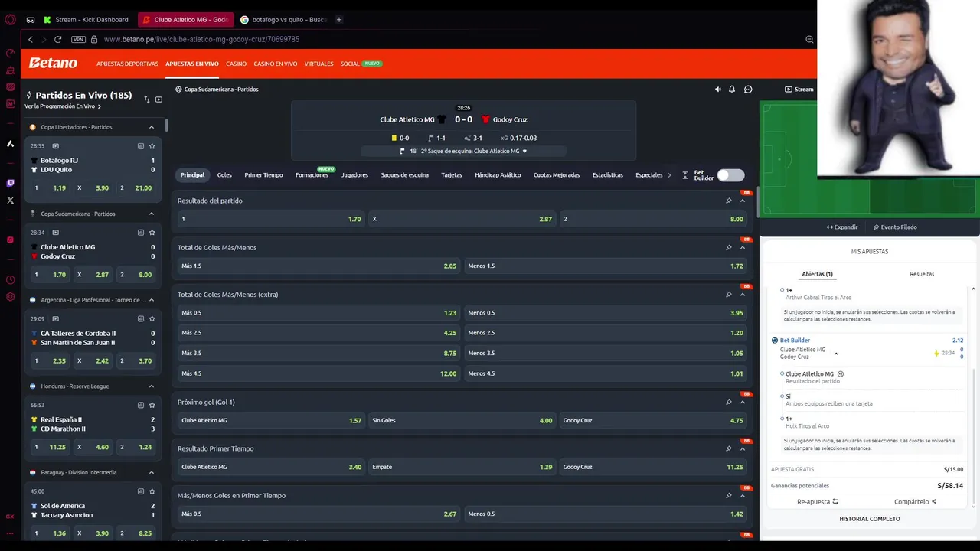The height and width of the screenshot is (551, 980).
Task: Filter live matches with streaming icon
Action: (158, 99)
